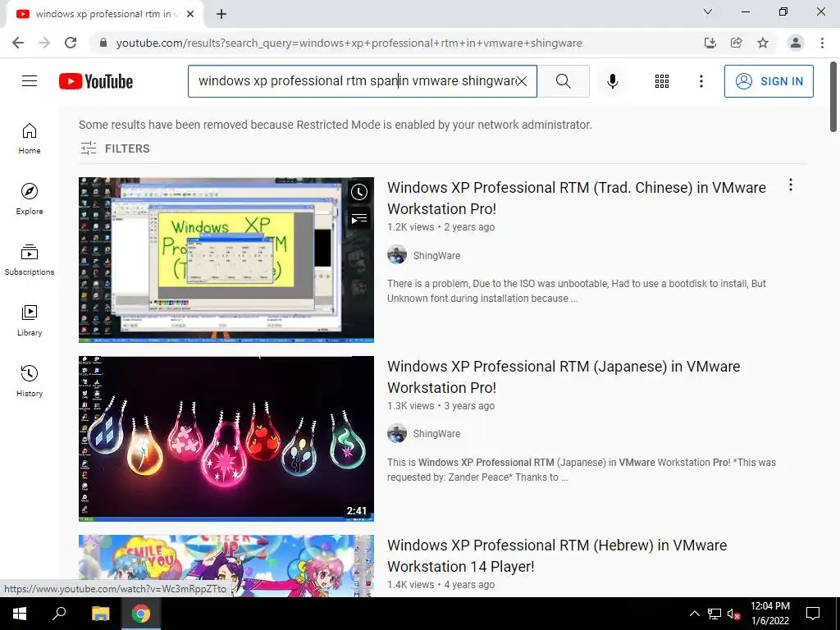This screenshot has width=840, height=630.
Task: Open Explore in the sidebar
Action: point(30,199)
